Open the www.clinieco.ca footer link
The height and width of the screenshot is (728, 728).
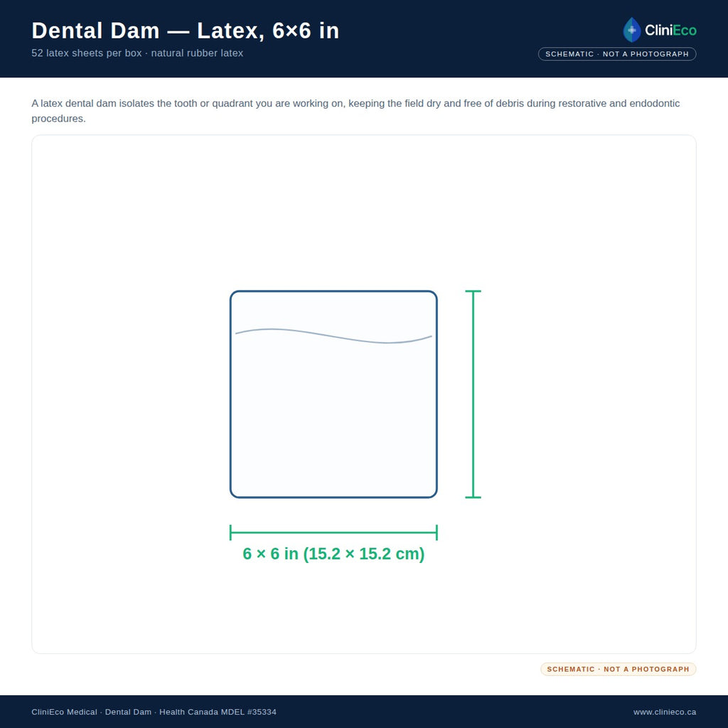click(665, 712)
